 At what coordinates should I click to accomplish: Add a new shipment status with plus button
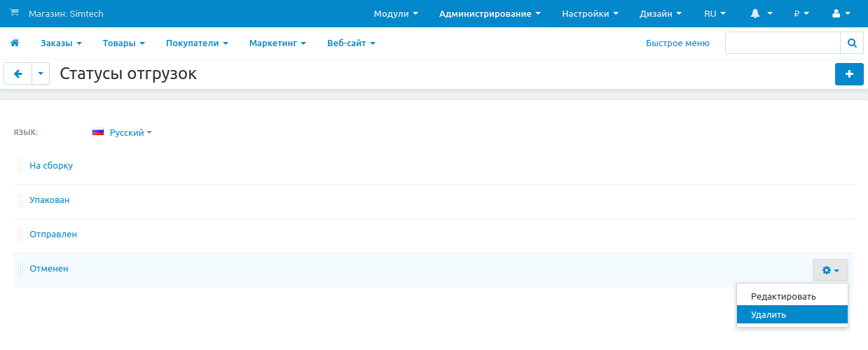click(x=849, y=74)
